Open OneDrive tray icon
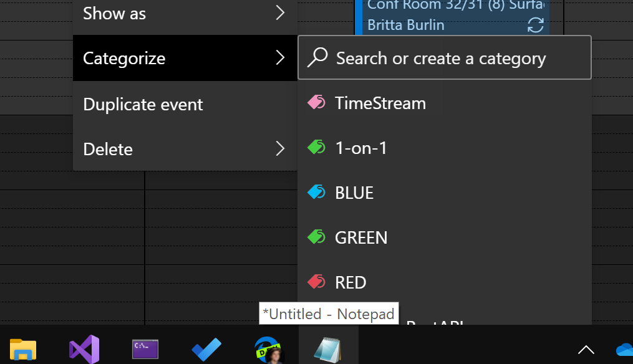 pos(624,350)
